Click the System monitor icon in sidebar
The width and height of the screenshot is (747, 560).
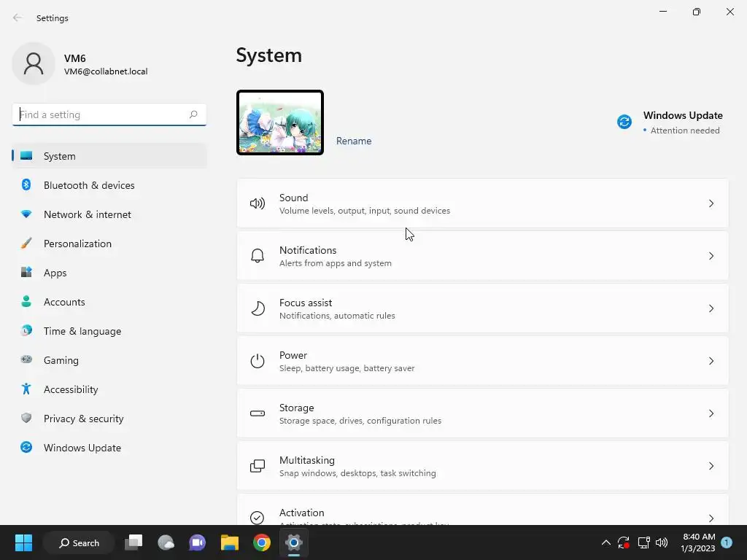point(26,156)
